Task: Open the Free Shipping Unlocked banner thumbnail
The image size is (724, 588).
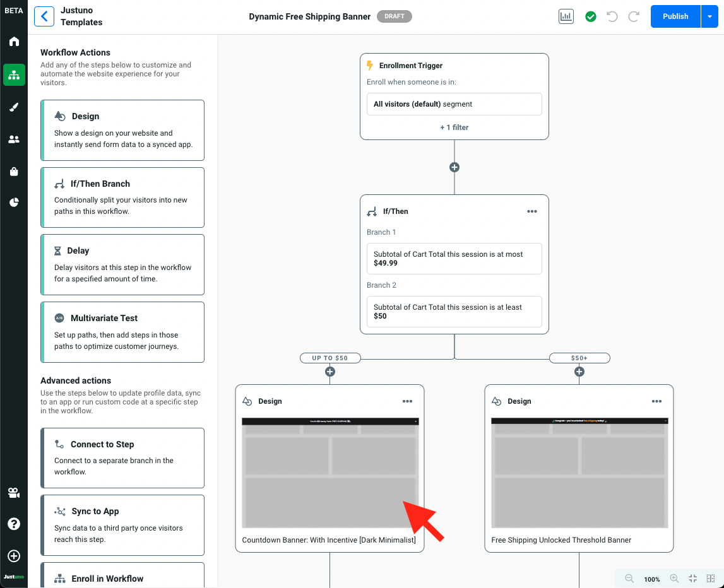Action: point(579,473)
